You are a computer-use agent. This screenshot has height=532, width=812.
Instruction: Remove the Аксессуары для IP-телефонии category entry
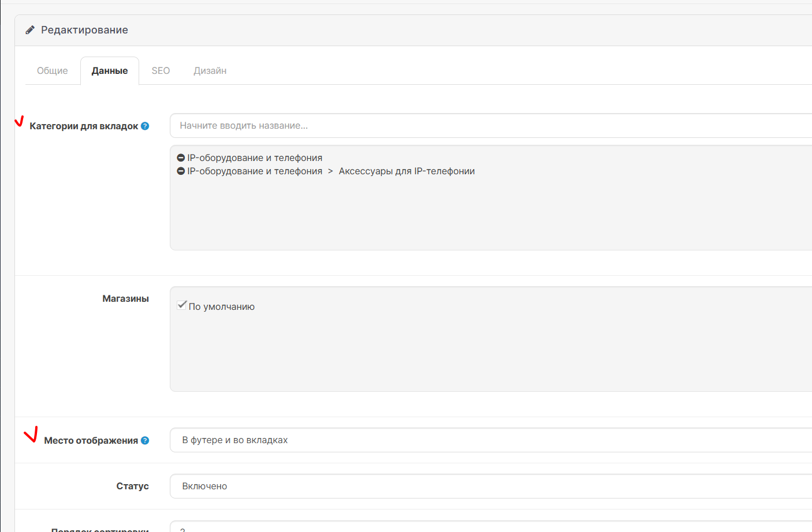click(181, 171)
